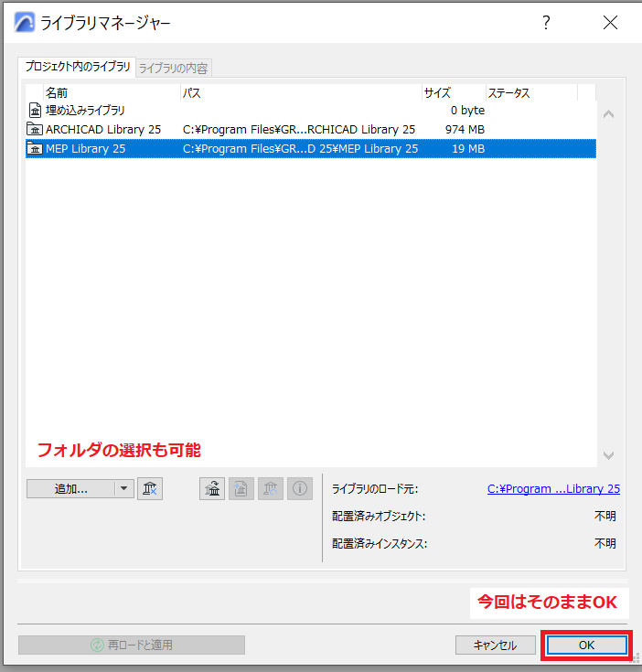Select the MEP Library 25 row
Image resolution: width=642 pixels, height=672 pixels.
tap(311, 149)
